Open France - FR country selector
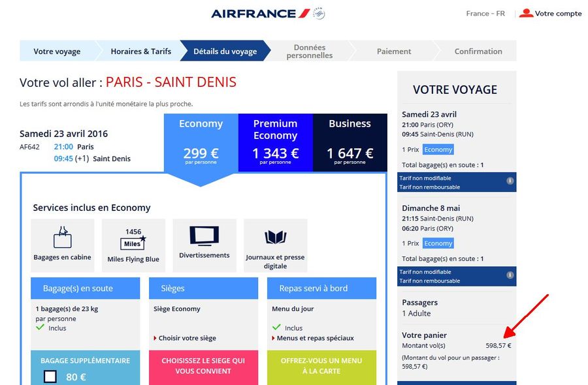The width and height of the screenshot is (588, 385). [x=485, y=14]
